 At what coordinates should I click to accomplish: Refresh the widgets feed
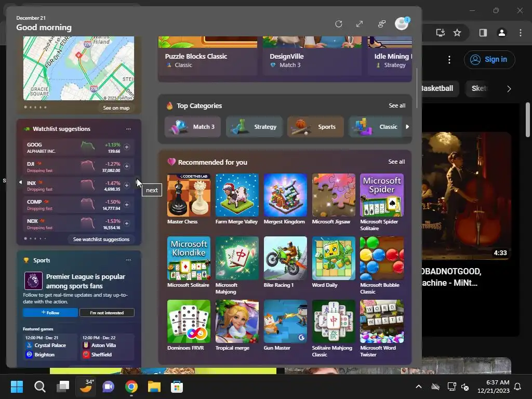[x=338, y=24]
